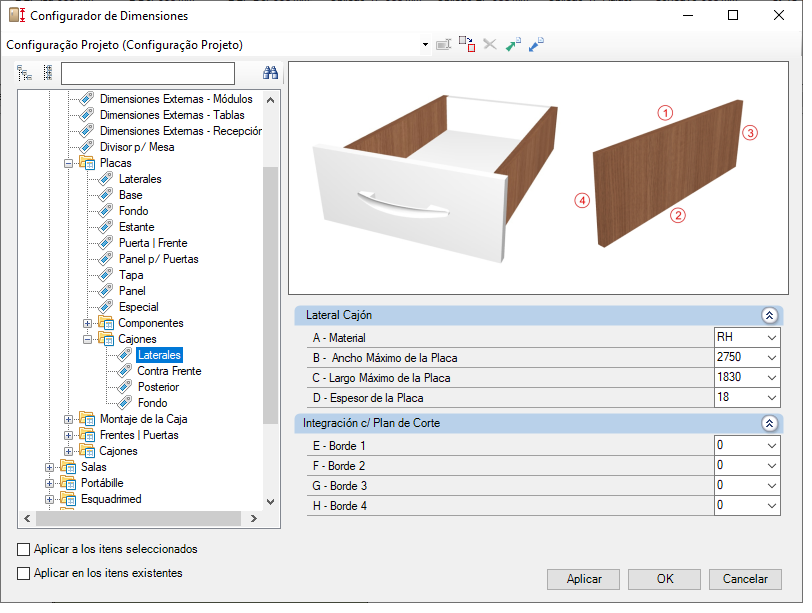Open the G - Borde 3 dropdown

click(772, 486)
